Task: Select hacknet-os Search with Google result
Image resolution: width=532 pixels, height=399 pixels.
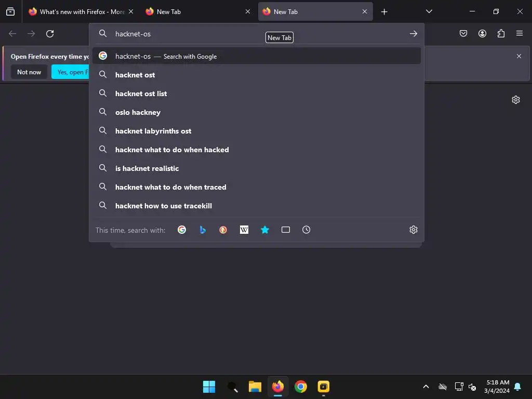Action: (257, 56)
